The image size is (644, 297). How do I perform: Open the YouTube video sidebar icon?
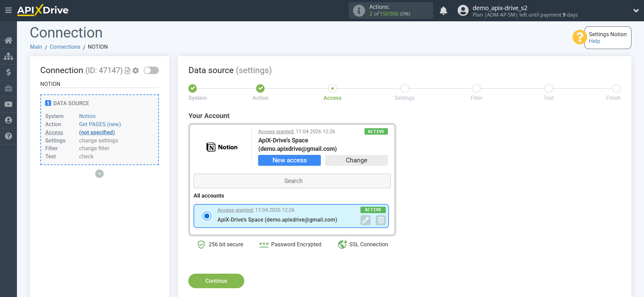point(8,104)
